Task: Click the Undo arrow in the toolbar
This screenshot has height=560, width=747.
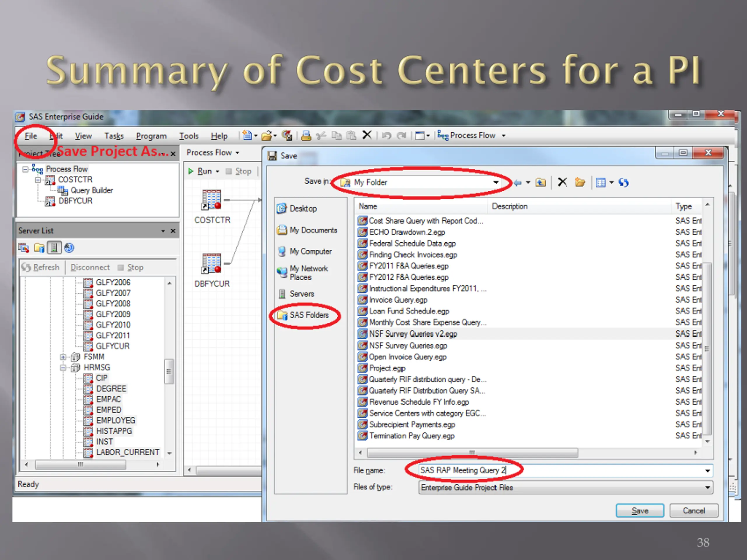Action: [x=386, y=136]
